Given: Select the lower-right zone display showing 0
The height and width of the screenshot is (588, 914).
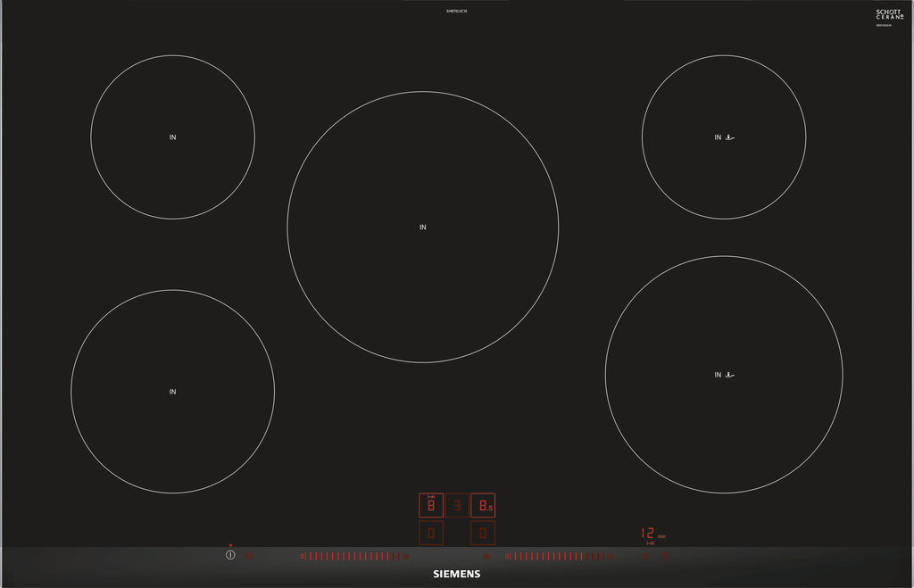Looking at the screenshot, I should (483, 534).
